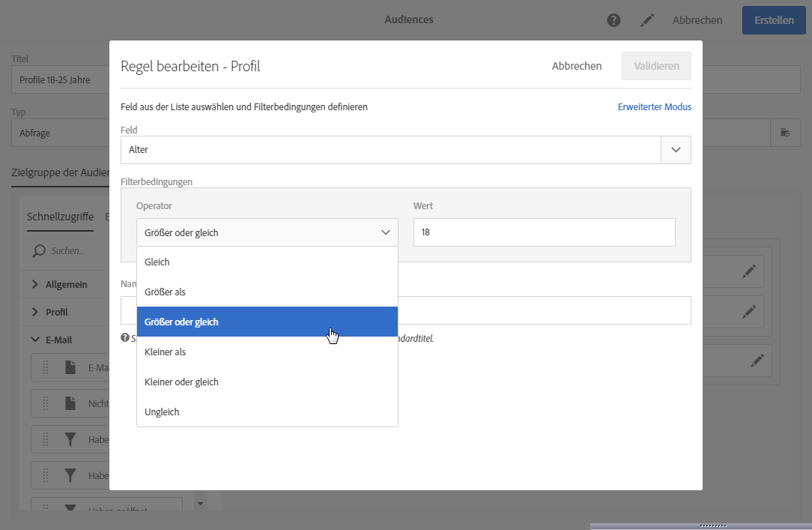Click the icon at the right of Typ field
The height and width of the screenshot is (530, 812).
785,133
